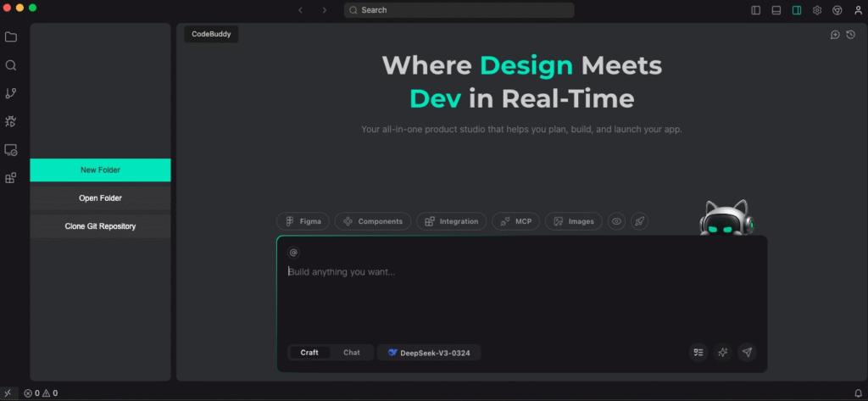Open the DeepSeek-V3-0324 model selector
The image size is (868, 401).
(429, 352)
